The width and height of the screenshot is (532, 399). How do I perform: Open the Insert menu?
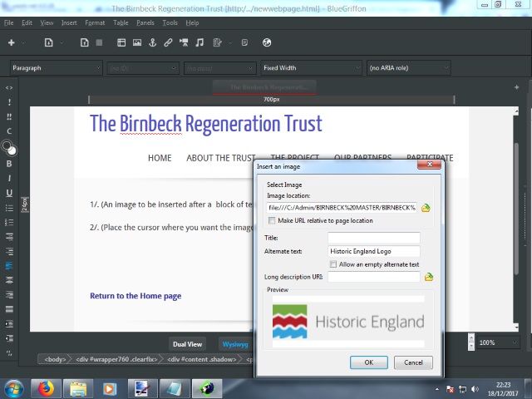tap(69, 22)
